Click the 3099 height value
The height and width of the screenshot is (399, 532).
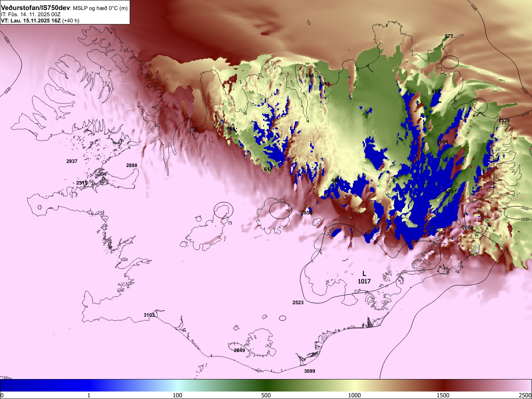coord(310,371)
